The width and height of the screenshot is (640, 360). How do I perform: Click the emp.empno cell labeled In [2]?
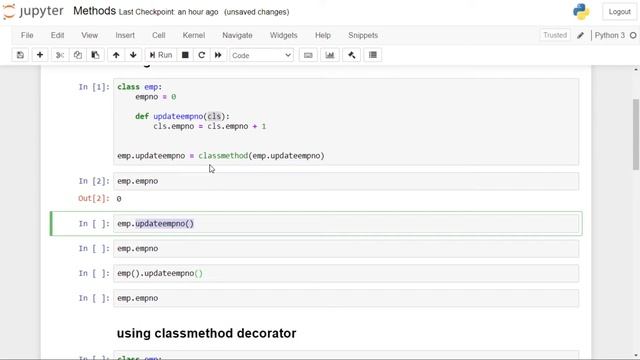(x=346, y=181)
